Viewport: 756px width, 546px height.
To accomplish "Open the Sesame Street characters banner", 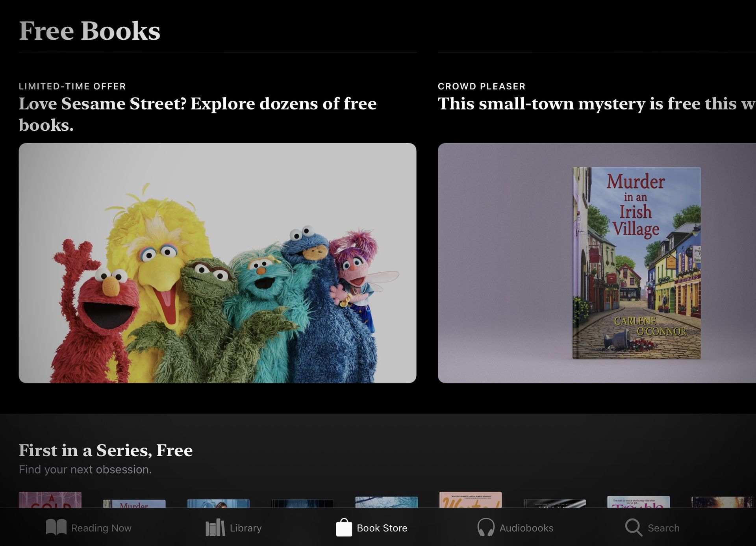I will [x=217, y=263].
